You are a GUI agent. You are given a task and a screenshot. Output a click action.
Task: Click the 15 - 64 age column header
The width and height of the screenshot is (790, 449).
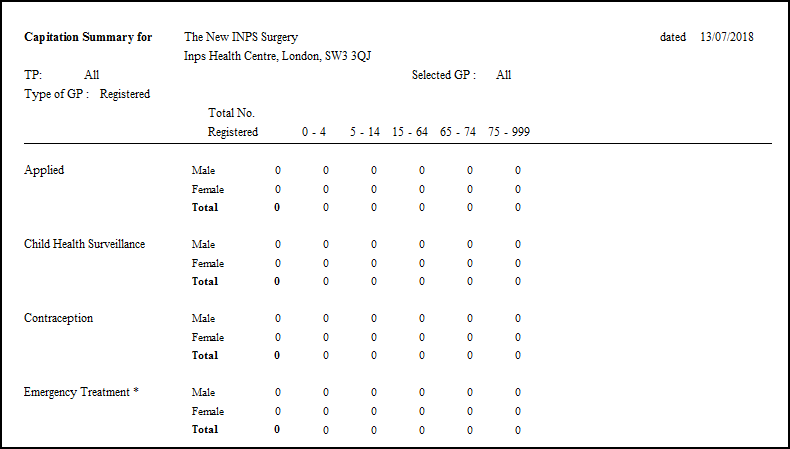[410, 132]
